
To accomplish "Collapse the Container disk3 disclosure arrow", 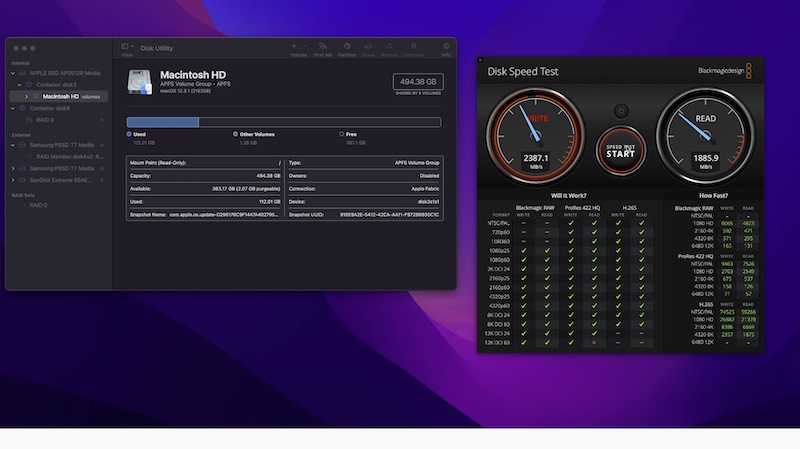I will click(x=19, y=85).
